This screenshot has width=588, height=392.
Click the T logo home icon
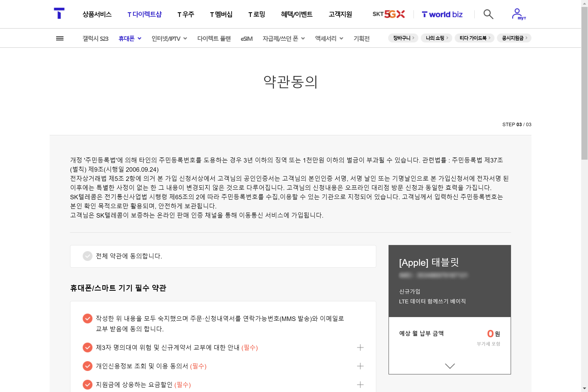coord(59,13)
